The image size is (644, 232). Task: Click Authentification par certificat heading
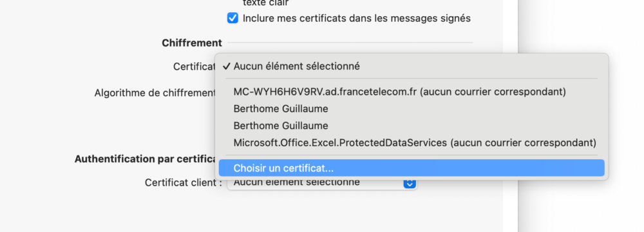click(146, 159)
